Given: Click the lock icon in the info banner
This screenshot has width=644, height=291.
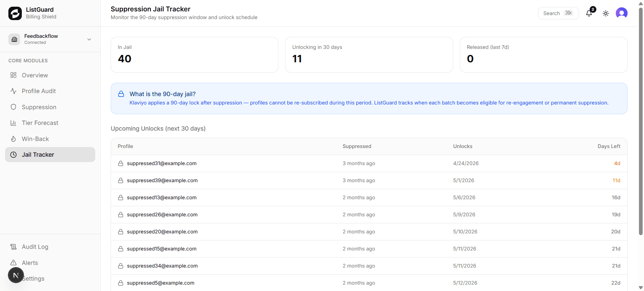Looking at the screenshot, I should coord(121,94).
